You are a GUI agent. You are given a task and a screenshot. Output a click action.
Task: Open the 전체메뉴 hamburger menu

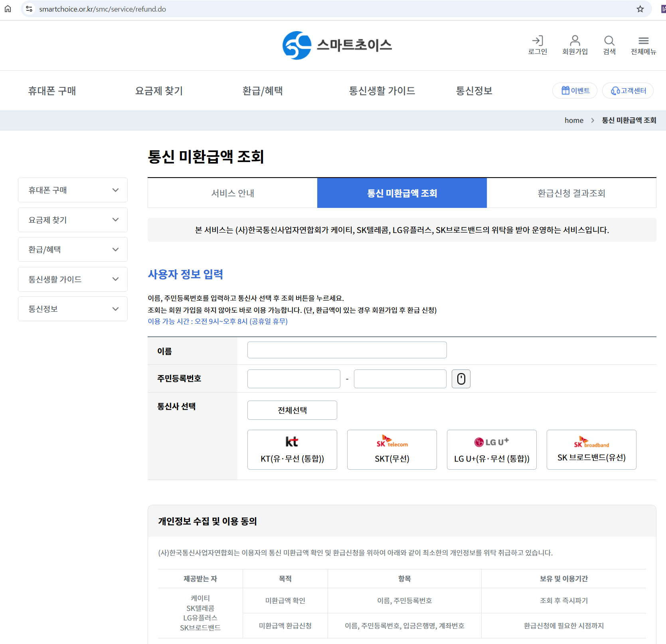[643, 44]
